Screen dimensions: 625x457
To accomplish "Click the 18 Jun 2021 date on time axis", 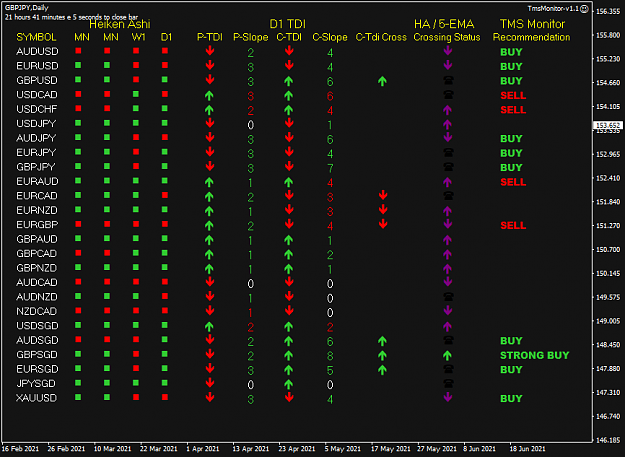I will (527, 449).
